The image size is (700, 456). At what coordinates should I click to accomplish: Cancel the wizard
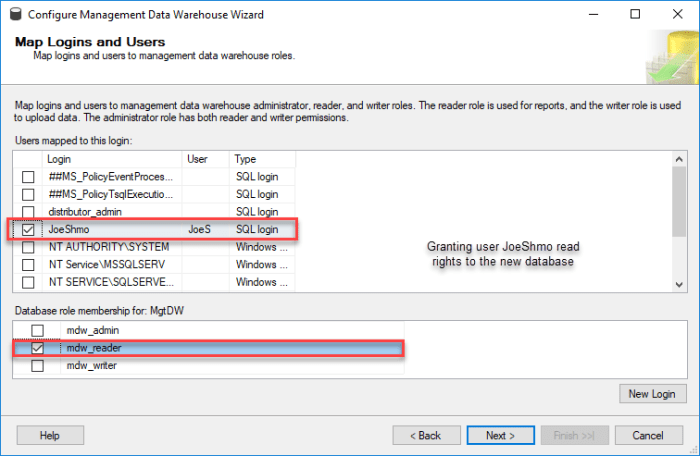coord(648,435)
